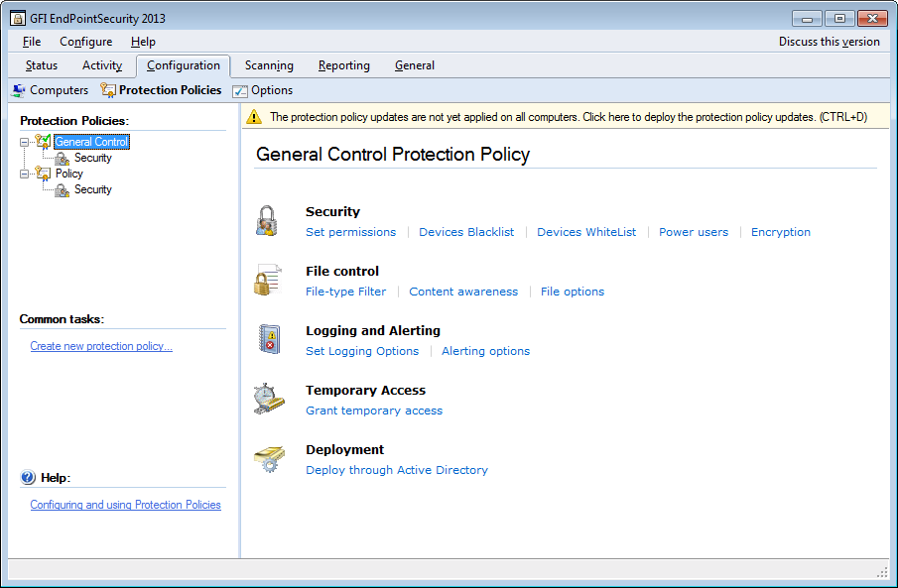Click the Deployment gear icon
This screenshot has width=898, height=588.
point(268,458)
